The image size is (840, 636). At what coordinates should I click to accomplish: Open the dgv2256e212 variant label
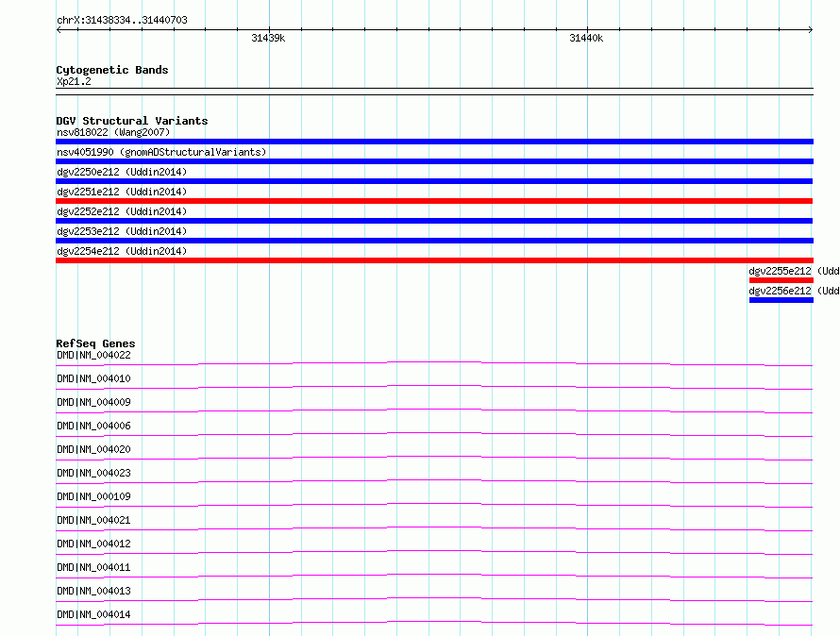click(x=794, y=291)
